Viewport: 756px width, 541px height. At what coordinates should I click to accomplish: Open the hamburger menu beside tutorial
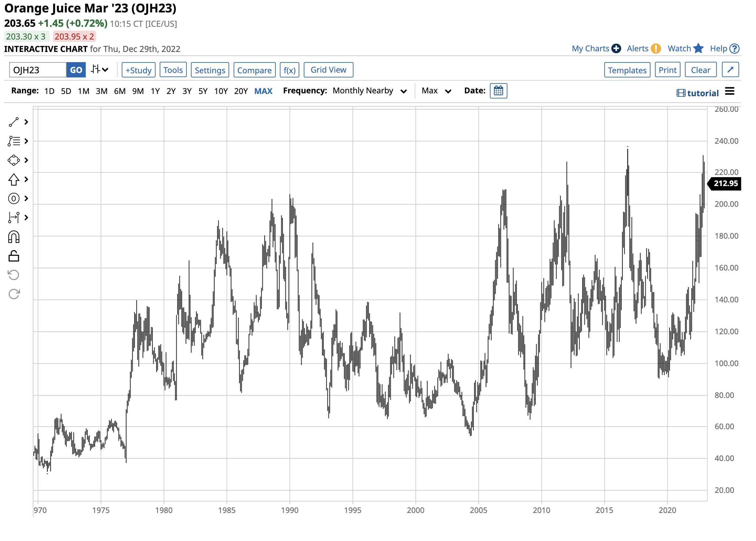pyautogui.click(x=730, y=91)
